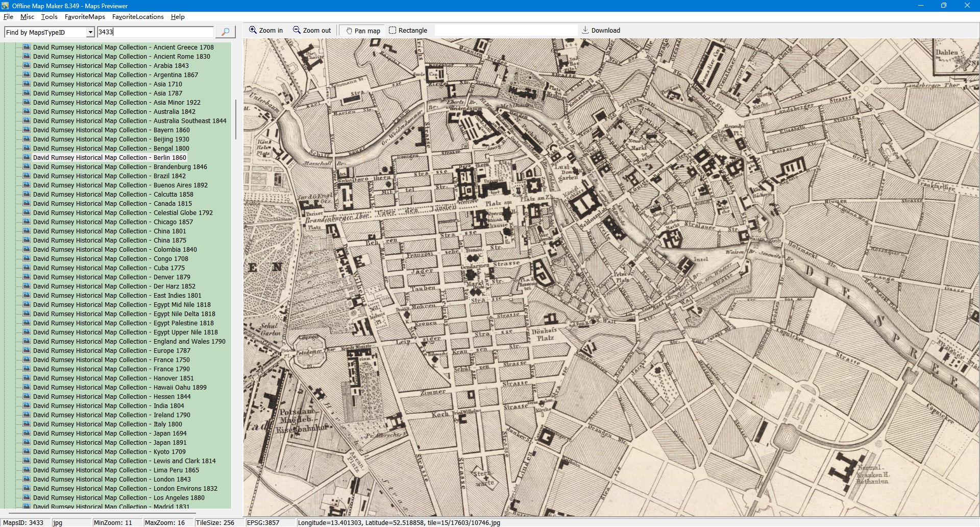Select the Japan 1694 map entry

tap(109, 434)
